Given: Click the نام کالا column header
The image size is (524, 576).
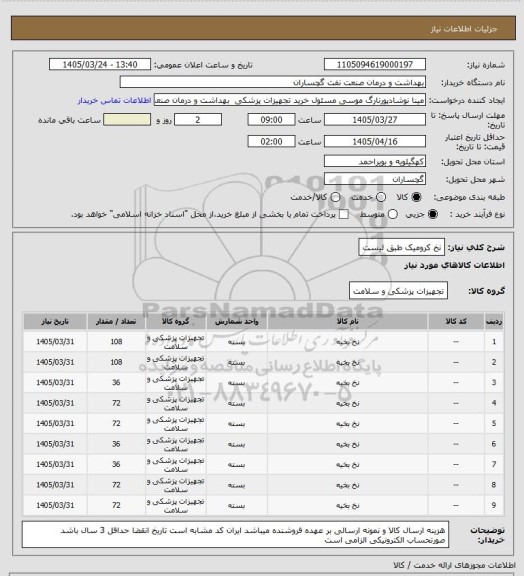Looking at the screenshot, I should click(x=347, y=321).
